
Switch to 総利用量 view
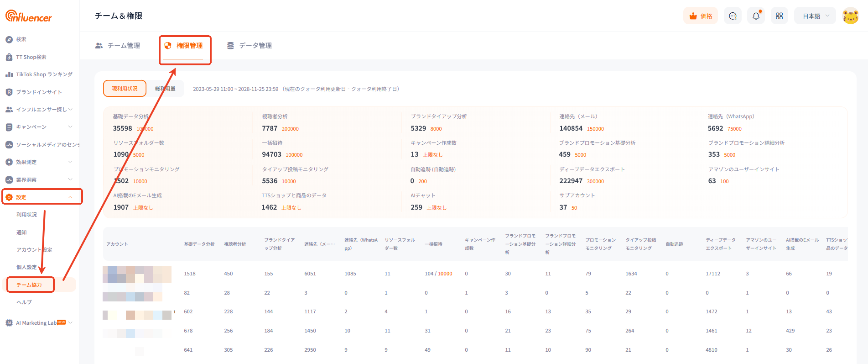coord(165,89)
